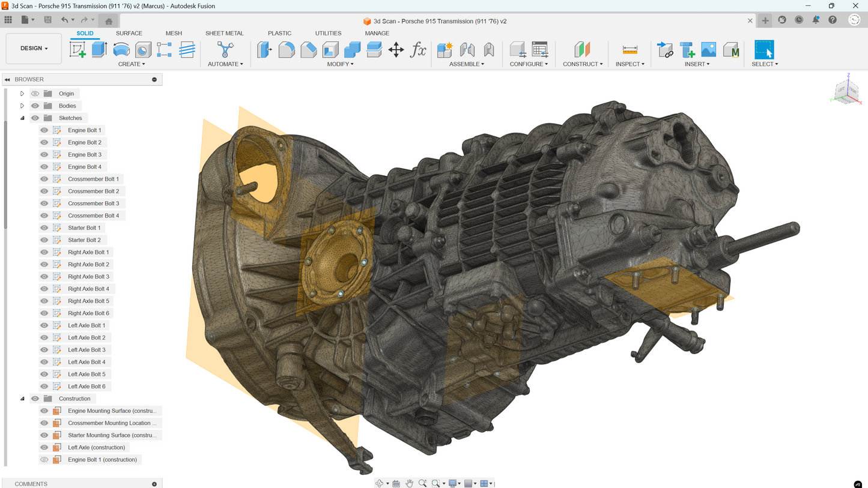The height and width of the screenshot is (488, 868).
Task: Switch to the MESH tab
Action: [x=174, y=33]
